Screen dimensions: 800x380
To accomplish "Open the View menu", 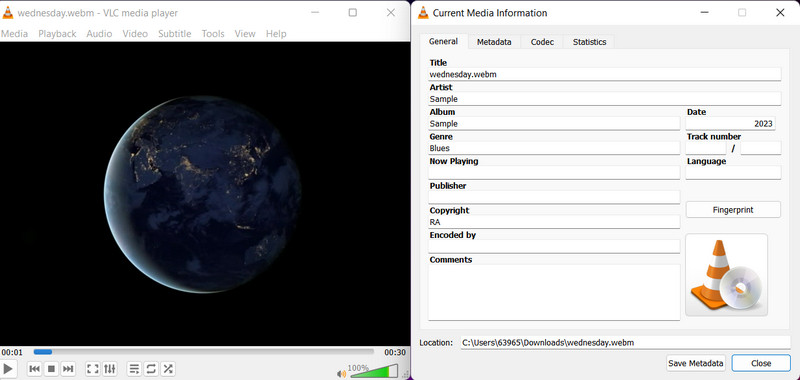I will pyautogui.click(x=245, y=34).
